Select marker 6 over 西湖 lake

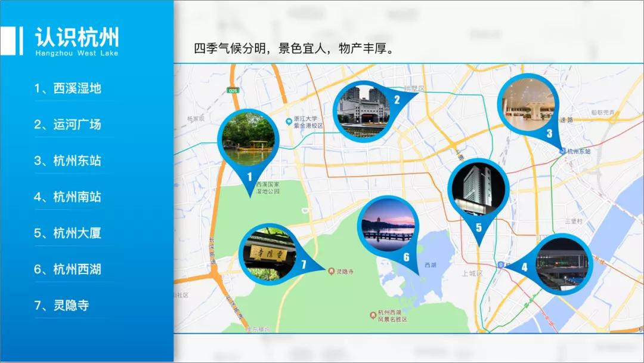point(407,257)
